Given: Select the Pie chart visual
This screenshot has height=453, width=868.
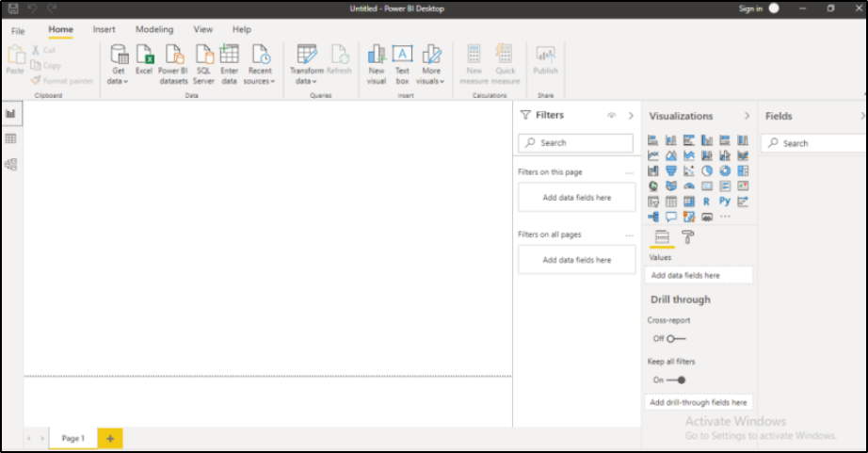Looking at the screenshot, I should click(x=707, y=170).
